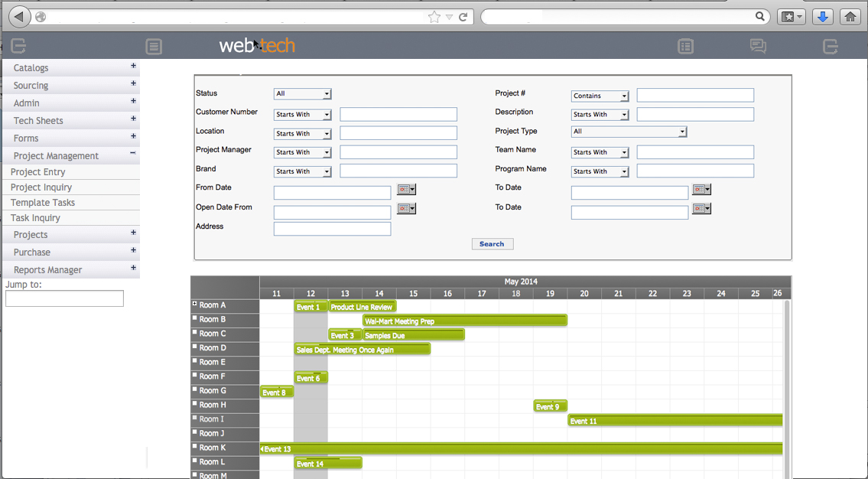Expand the Tech Sheets menu section
Screen dimensions: 868x479
[133, 119]
